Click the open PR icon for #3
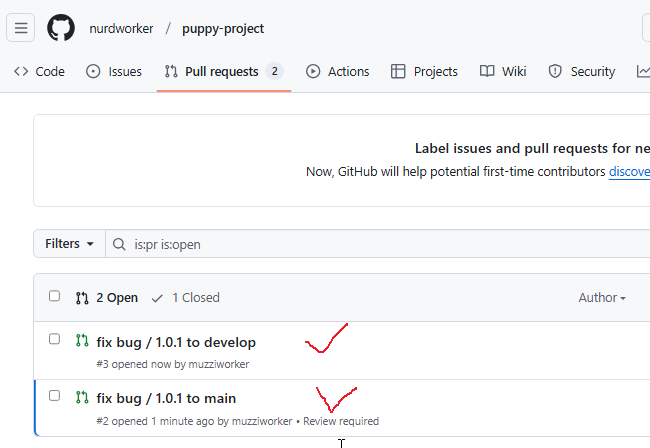 point(82,341)
